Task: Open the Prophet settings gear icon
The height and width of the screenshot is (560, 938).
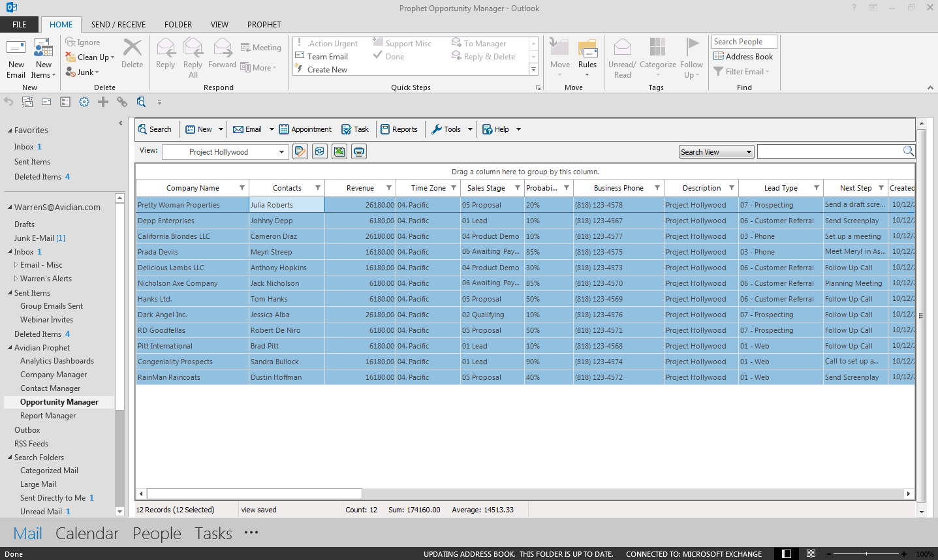Action: (x=84, y=102)
